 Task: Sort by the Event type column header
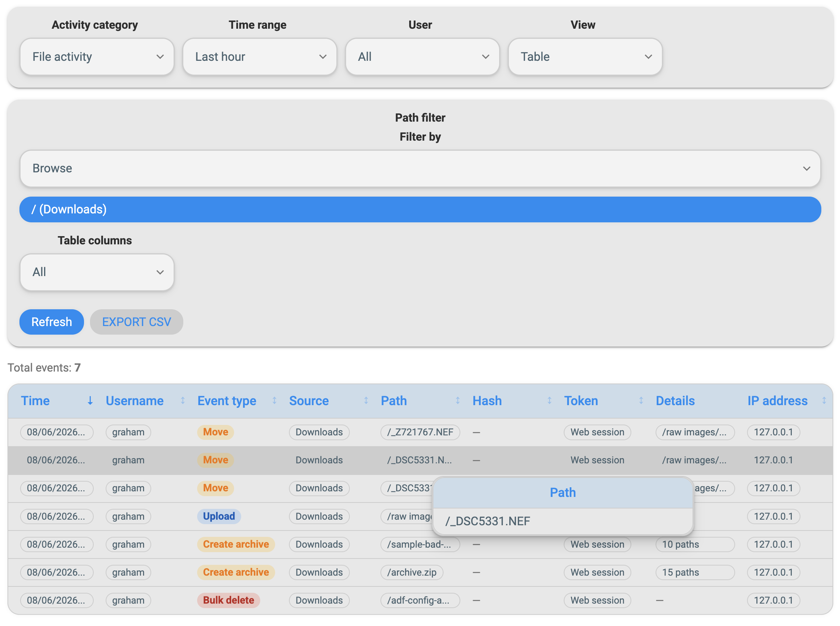[227, 401]
